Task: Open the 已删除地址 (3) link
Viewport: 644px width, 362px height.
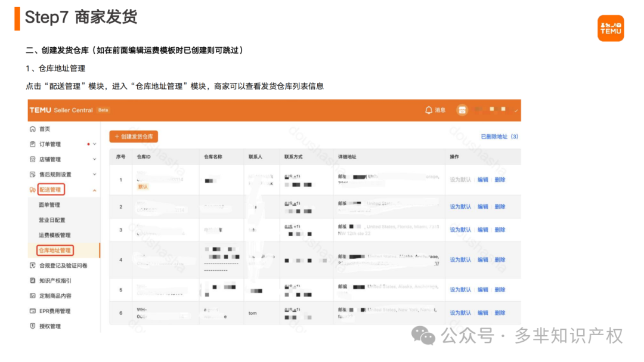Action: (500, 137)
